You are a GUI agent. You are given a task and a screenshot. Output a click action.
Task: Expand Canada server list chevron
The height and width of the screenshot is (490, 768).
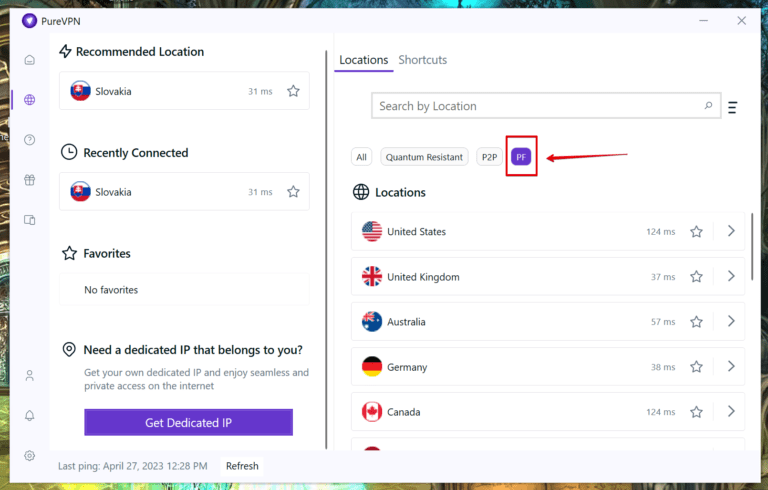731,411
